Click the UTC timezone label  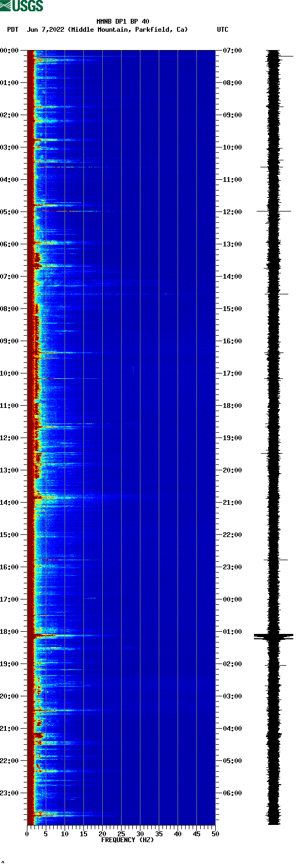pyautogui.click(x=223, y=30)
